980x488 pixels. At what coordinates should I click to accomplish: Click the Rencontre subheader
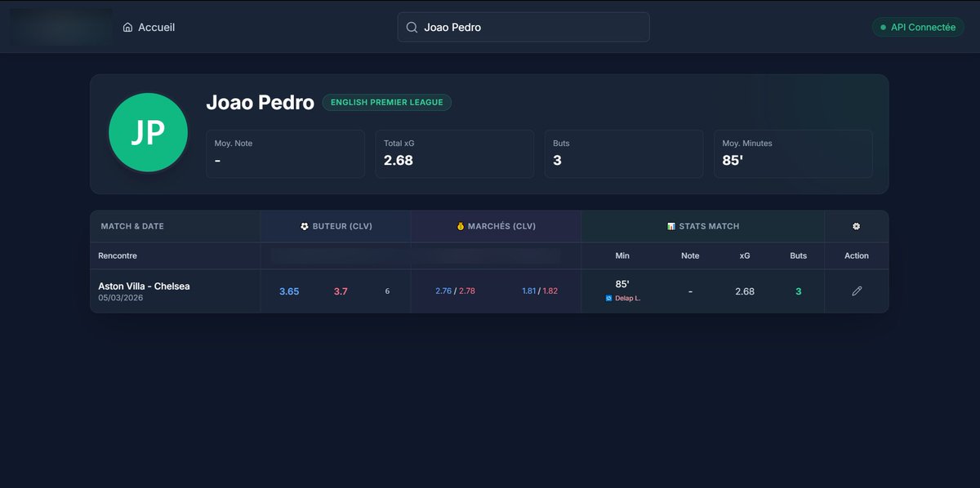point(118,255)
